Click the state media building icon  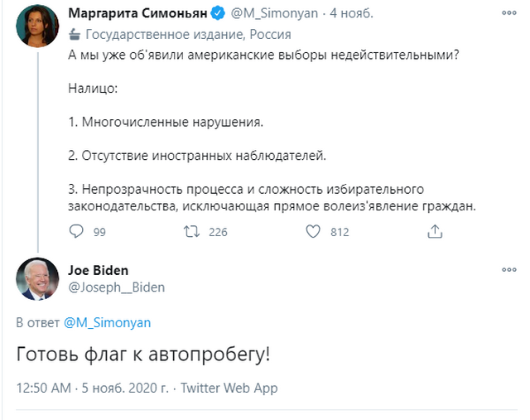click(75, 34)
